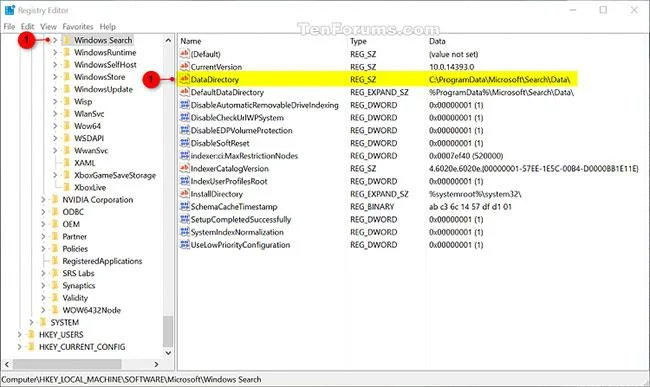Click the string icon beside InstallDirectory
Image resolution: width=650 pixels, height=387 pixels.
click(185, 194)
